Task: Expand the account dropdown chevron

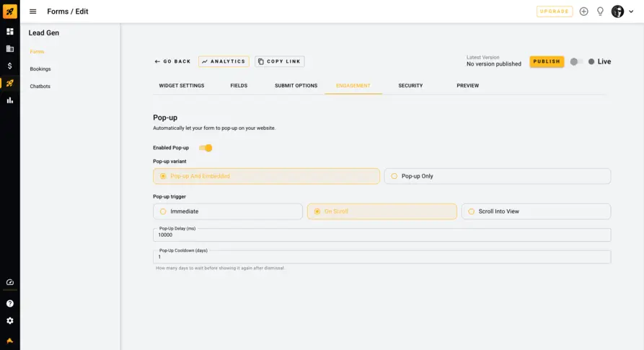Action: (631, 12)
